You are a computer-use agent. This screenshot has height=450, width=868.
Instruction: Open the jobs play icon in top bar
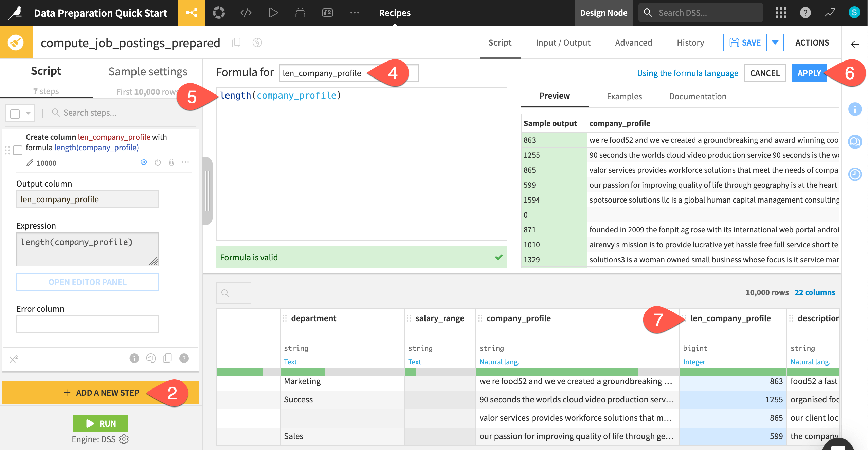(273, 13)
